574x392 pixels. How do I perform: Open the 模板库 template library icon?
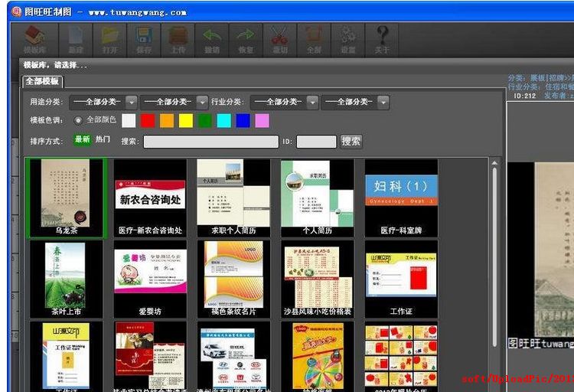tap(35, 38)
